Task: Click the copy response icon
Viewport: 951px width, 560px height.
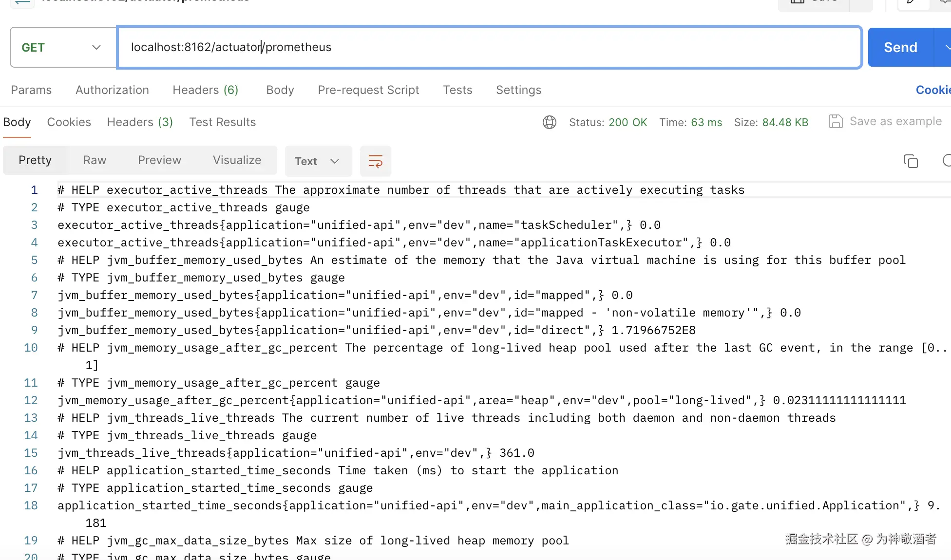Action: pyautogui.click(x=911, y=161)
